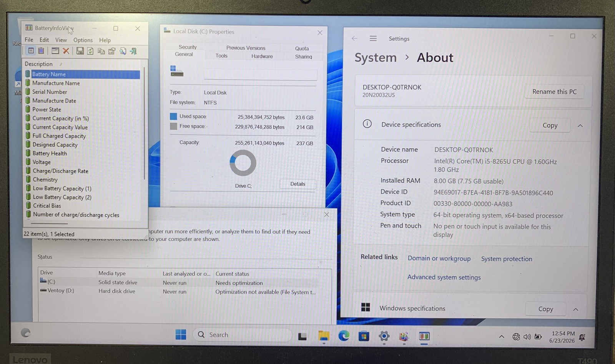
Task: Open the View menu in BatteryInfoView
Action: coord(61,40)
